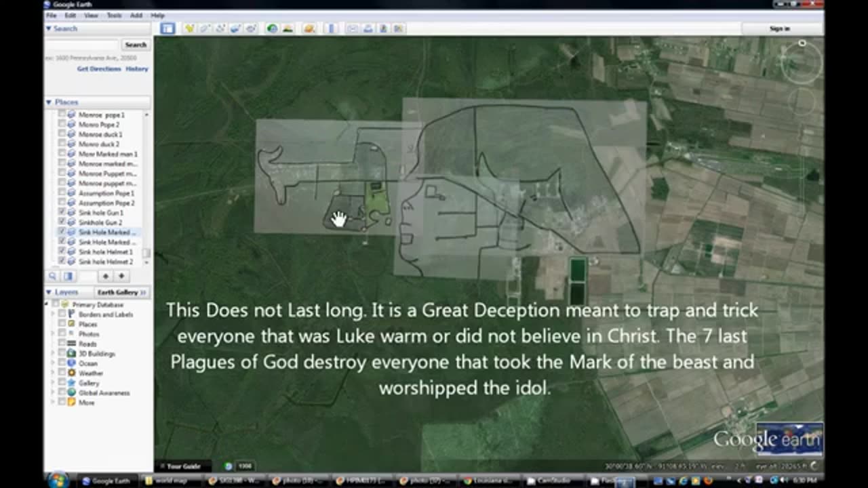868x488 pixels.
Task: Expand the Ocean layer tree
Action: [x=54, y=363]
